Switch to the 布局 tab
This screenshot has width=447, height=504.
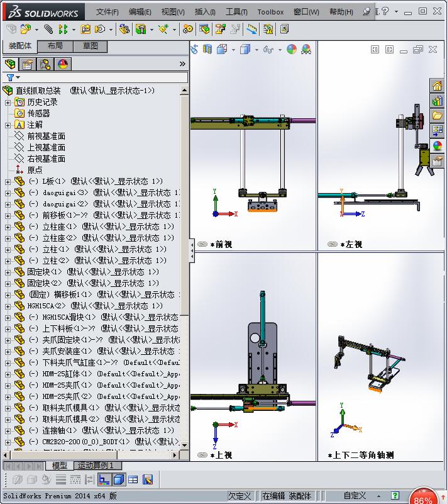coord(55,47)
